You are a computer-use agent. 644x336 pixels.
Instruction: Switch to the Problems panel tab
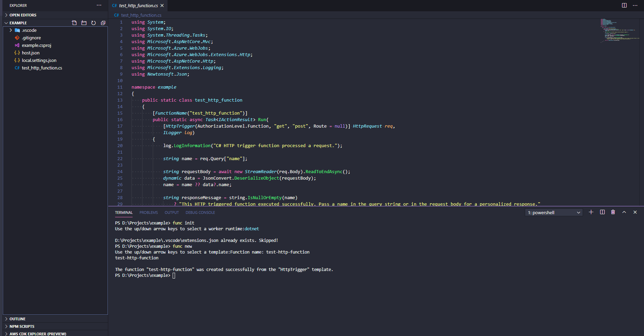click(149, 212)
